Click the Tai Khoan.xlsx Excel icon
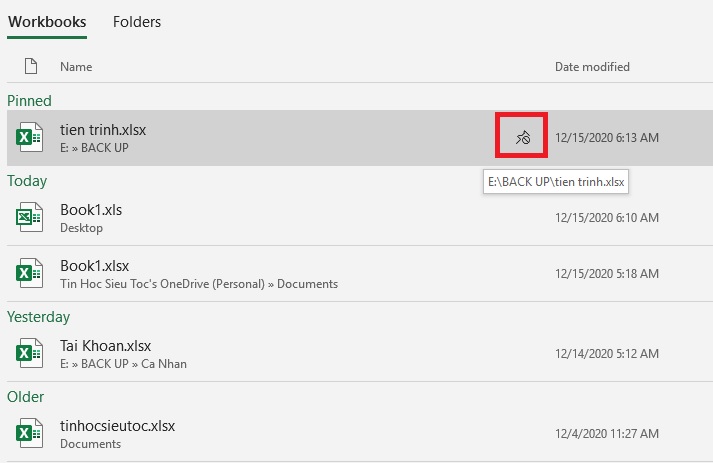This screenshot has width=713, height=463. pyautogui.click(x=30, y=353)
